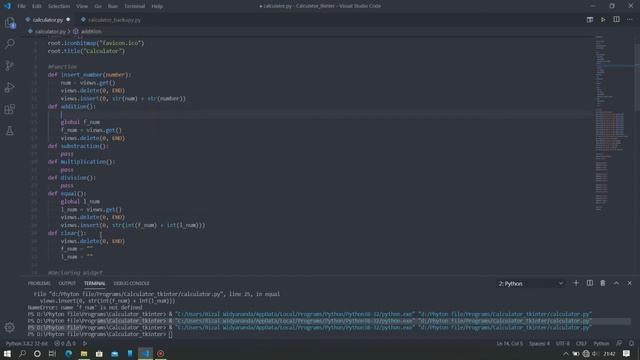The height and width of the screenshot is (360, 640).
Task: Open the Go menu
Action: click(x=98, y=6)
